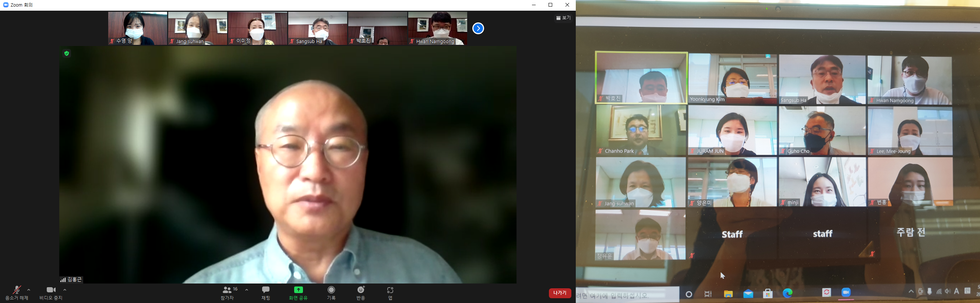Image resolution: width=980 pixels, height=303 pixels.
Task: Click the microphone tray icon
Action: pyautogui.click(x=930, y=292)
